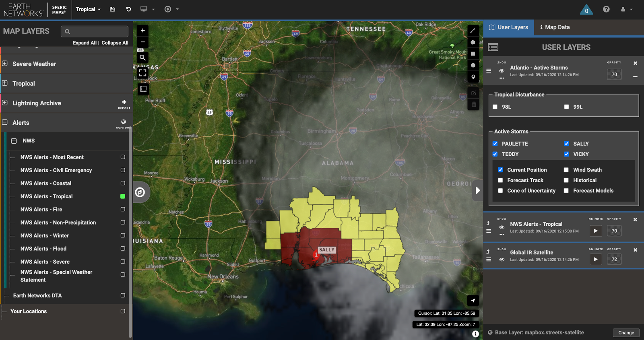This screenshot has height=340, width=644.
Task: Click the undo/reset arrow icon
Action: 128,9
